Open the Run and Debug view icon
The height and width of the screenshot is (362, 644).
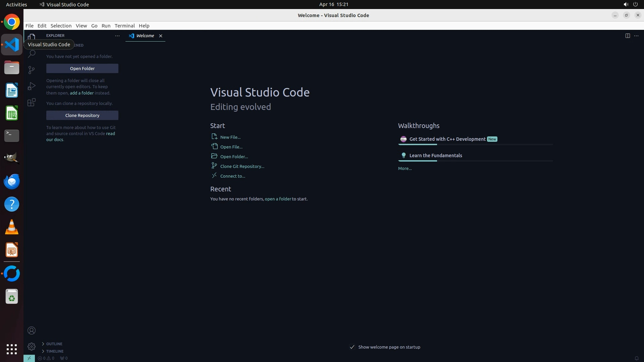pos(32,86)
